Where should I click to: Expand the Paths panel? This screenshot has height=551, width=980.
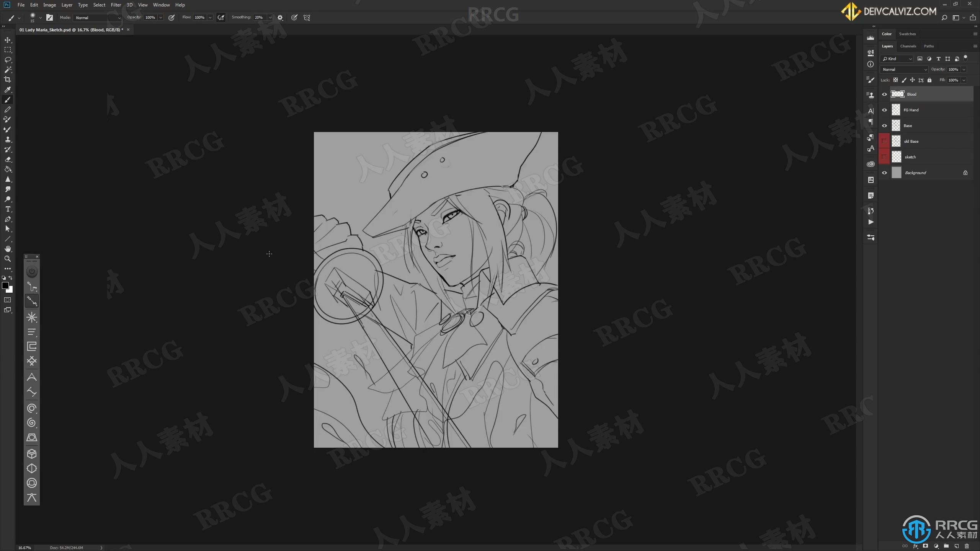pos(928,46)
